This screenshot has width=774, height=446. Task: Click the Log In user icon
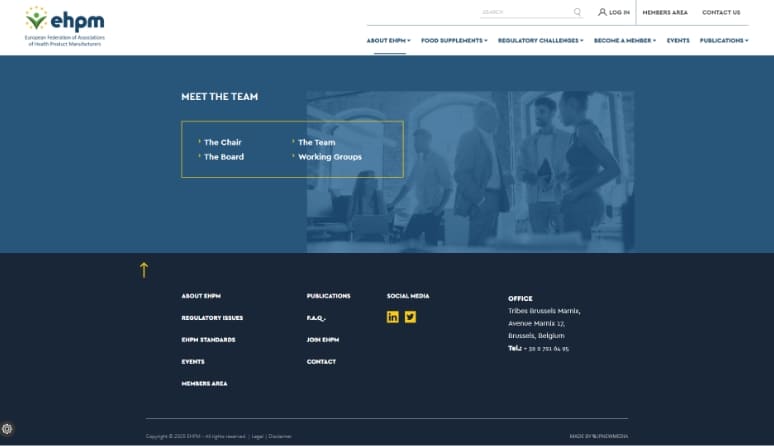coord(602,13)
